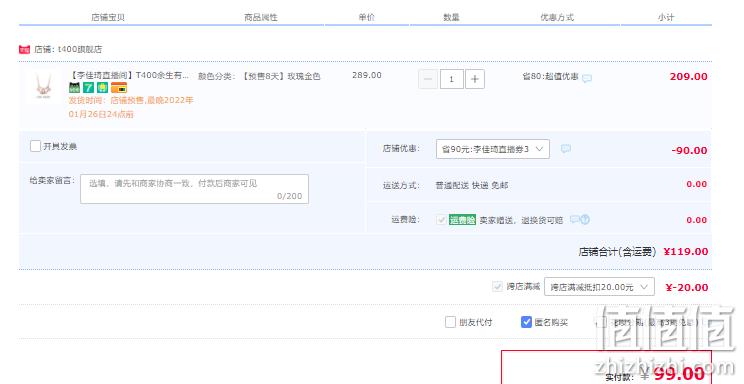This screenshot has width=744, height=384.
Task: Click the green 运费险 label badge
Action: pos(462,220)
